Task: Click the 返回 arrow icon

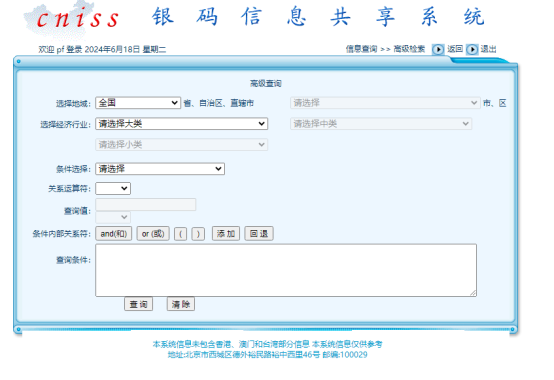Action: click(x=438, y=49)
